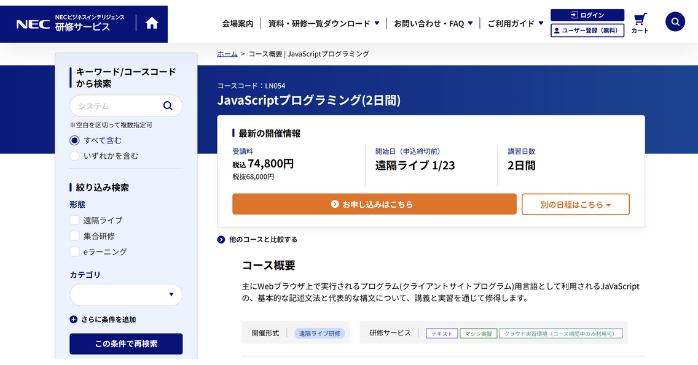Click the クラウド実習環境 service tag

(561, 333)
